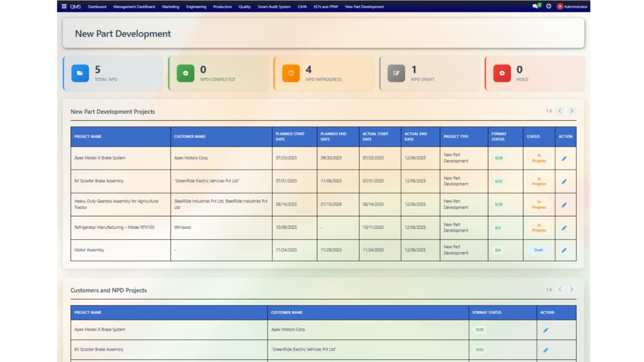Edit the EV Scooter Brake Assembly project

(x=564, y=182)
